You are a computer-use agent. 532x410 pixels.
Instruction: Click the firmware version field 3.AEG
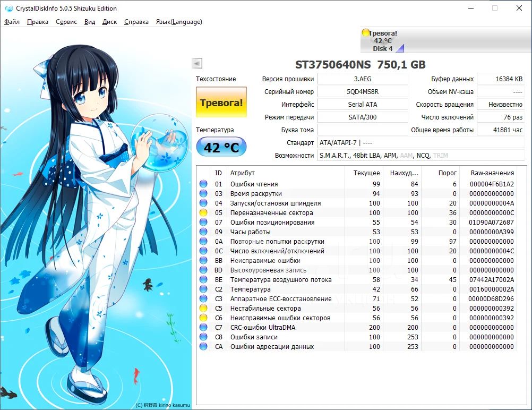pyautogui.click(x=362, y=79)
